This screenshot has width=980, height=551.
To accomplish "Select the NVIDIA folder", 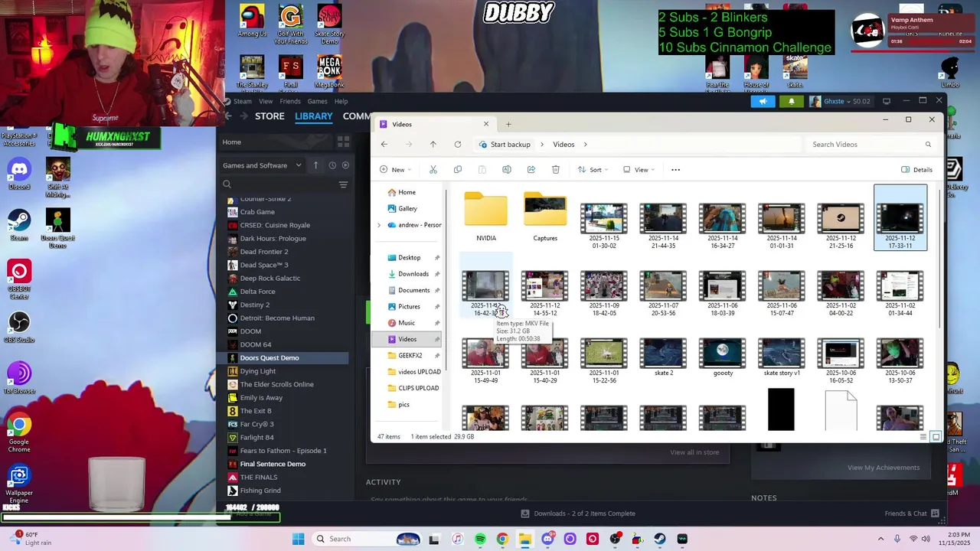I will [x=486, y=217].
